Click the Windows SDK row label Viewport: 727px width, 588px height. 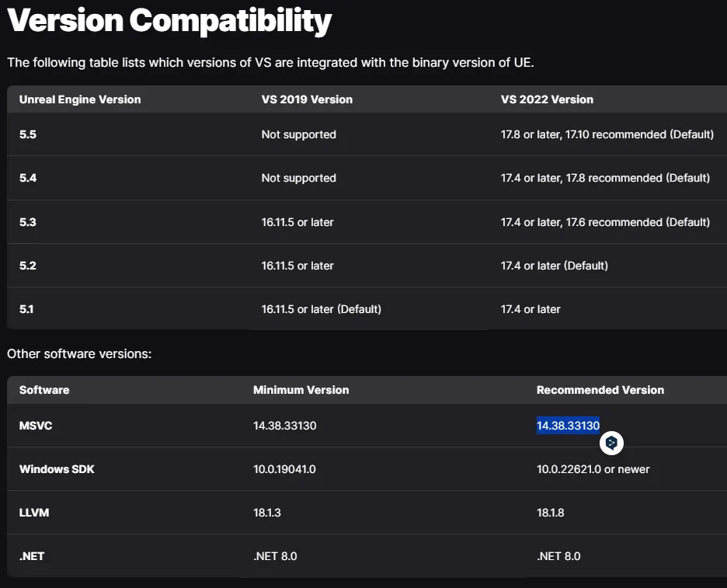57,469
